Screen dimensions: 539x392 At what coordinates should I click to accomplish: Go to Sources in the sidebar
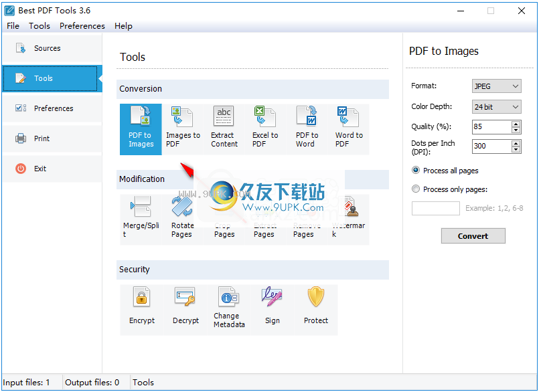[52, 48]
